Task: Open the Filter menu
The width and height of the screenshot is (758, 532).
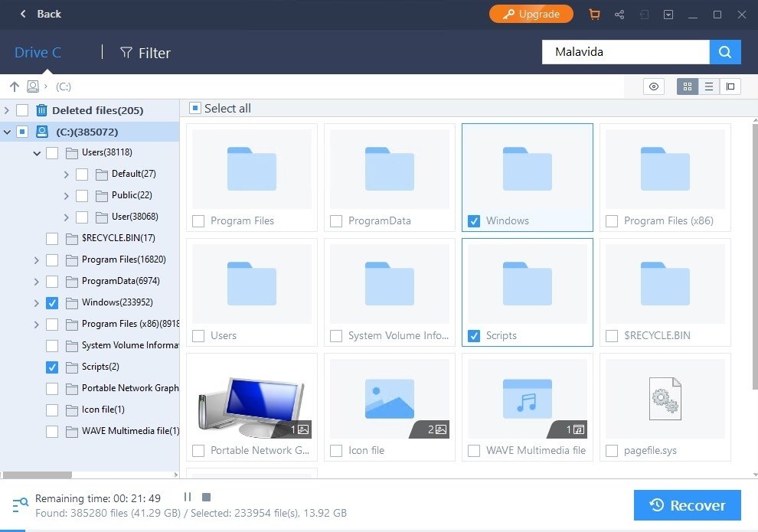Action: (x=145, y=53)
